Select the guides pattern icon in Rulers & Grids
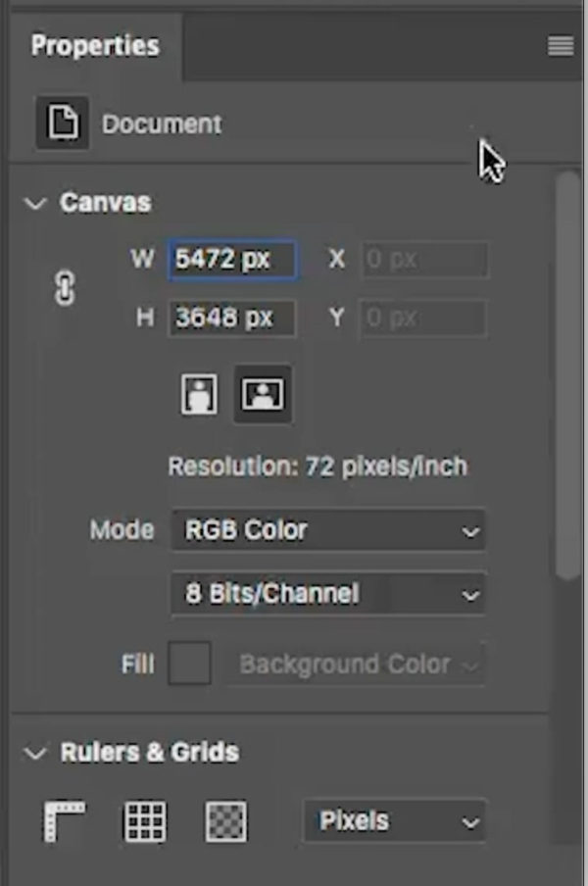 [224, 821]
